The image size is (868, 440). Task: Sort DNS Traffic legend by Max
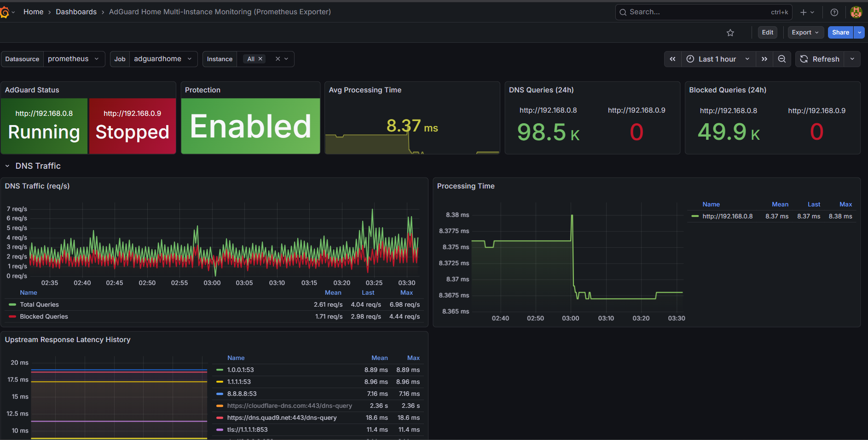(x=407, y=292)
